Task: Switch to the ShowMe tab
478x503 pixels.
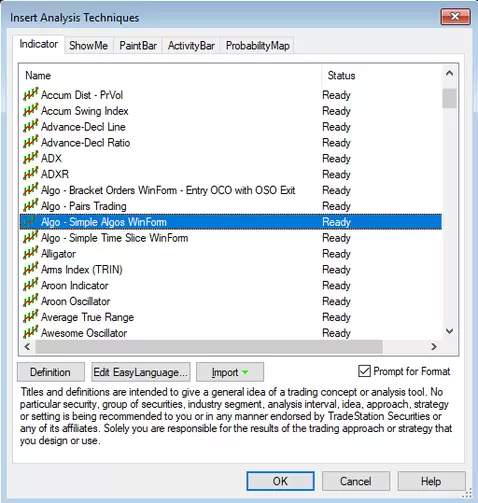Action: point(89,45)
